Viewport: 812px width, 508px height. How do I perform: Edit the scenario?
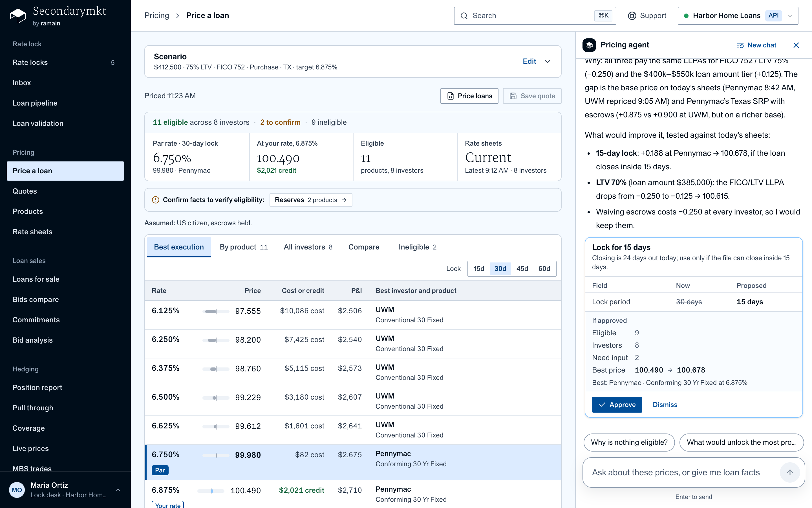point(529,62)
